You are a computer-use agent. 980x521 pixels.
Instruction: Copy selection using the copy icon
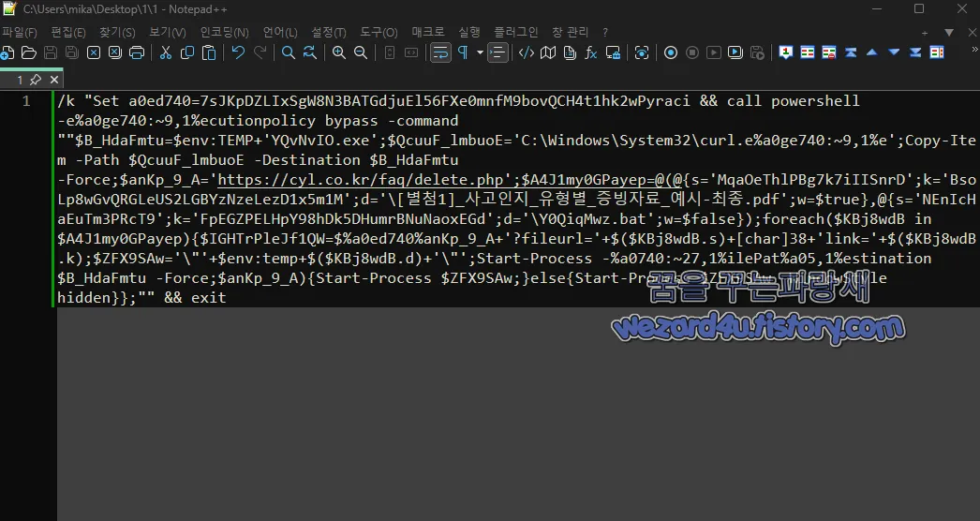pyautogui.click(x=186, y=52)
